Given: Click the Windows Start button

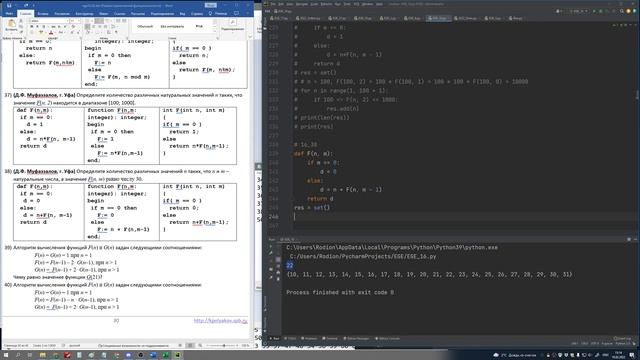Looking at the screenshot, I should click(x=6, y=355).
